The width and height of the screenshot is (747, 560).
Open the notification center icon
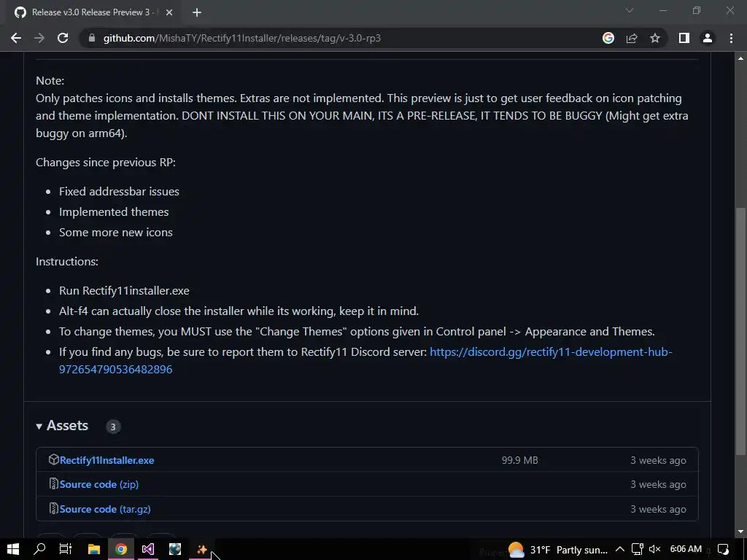click(723, 550)
